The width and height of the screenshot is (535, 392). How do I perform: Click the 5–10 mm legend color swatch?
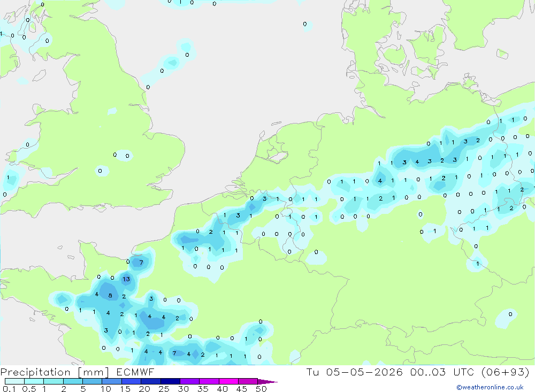[93, 381]
